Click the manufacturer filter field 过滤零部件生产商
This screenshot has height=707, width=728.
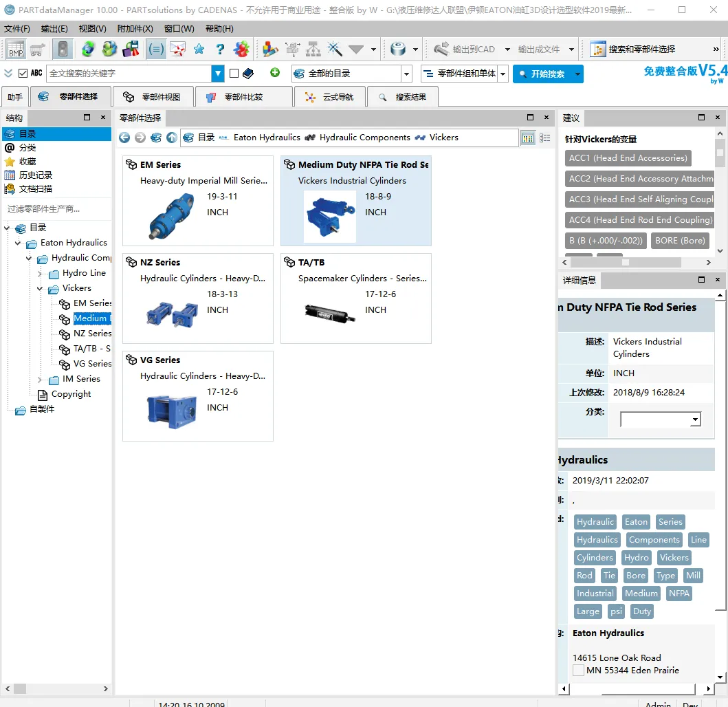(x=56, y=209)
